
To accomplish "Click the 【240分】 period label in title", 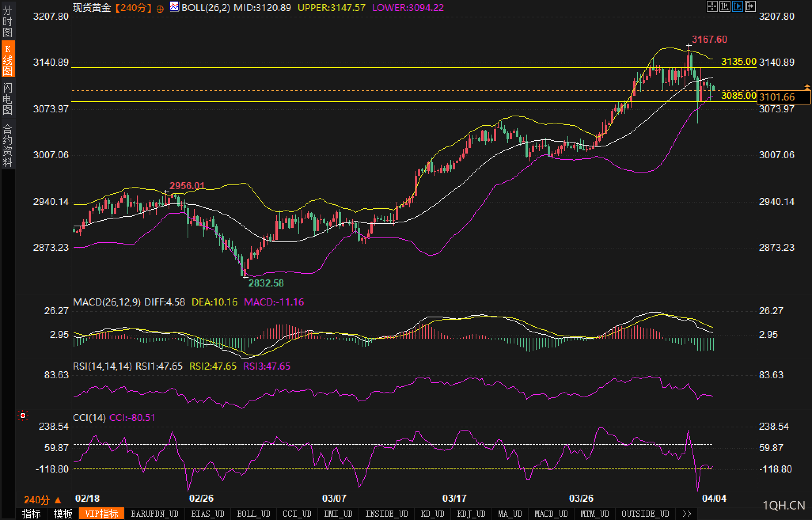I will [x=134, y=8].
